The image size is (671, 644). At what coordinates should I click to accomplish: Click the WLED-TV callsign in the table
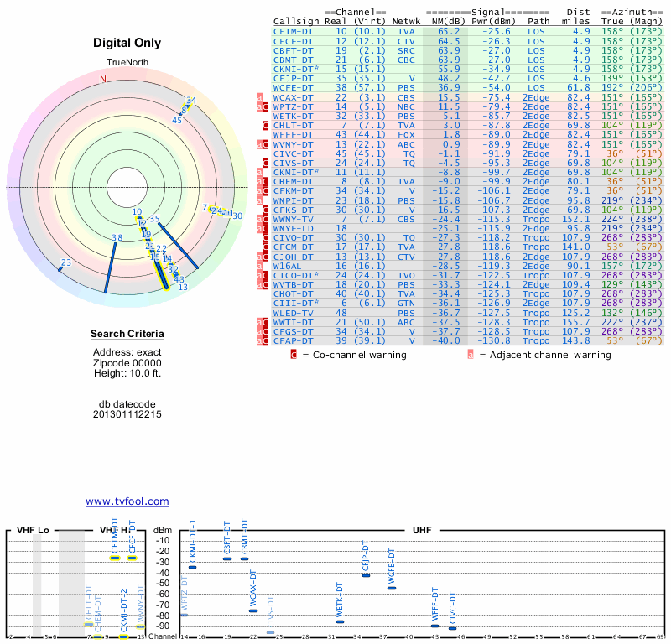click(x=293, y=314)
